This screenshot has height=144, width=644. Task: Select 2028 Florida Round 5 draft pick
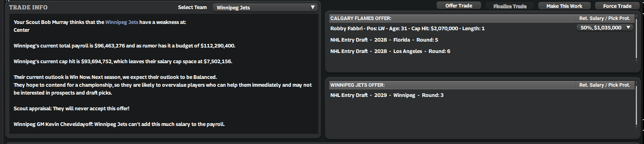tap(384, 40)
